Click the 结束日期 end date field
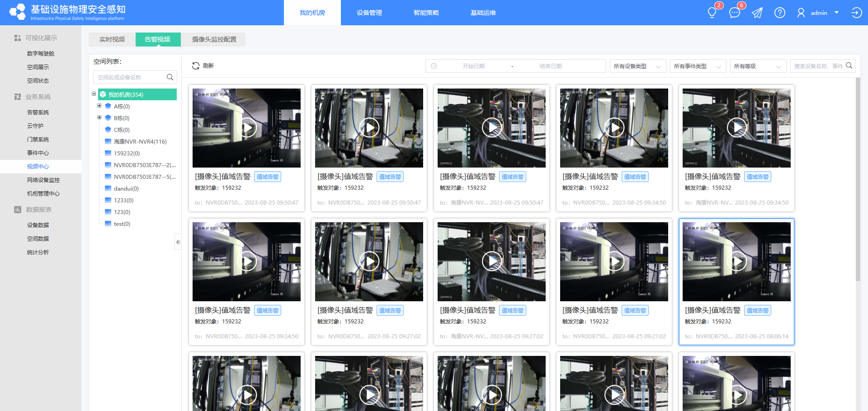The image size is (868, 411). tap(551, 66)
